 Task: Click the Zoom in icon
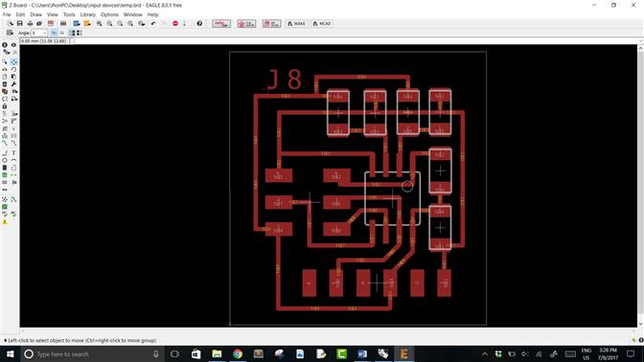click(109, 23)
